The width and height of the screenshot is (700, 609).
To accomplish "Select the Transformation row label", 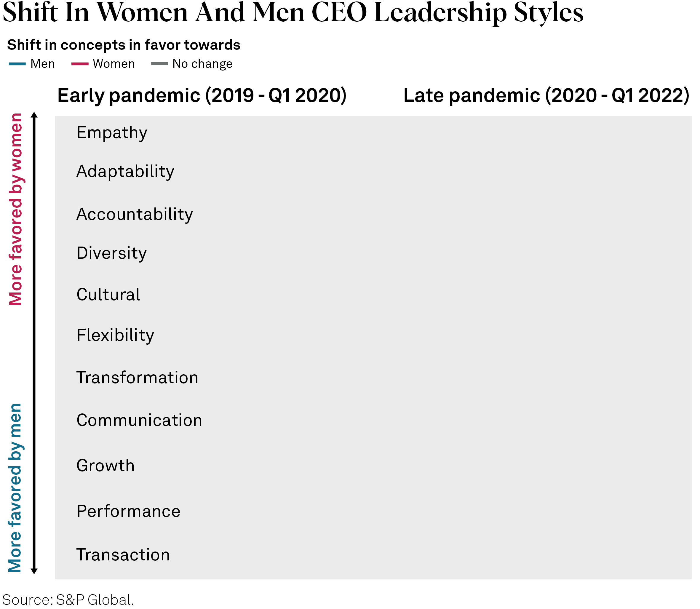I will point(137,378).
